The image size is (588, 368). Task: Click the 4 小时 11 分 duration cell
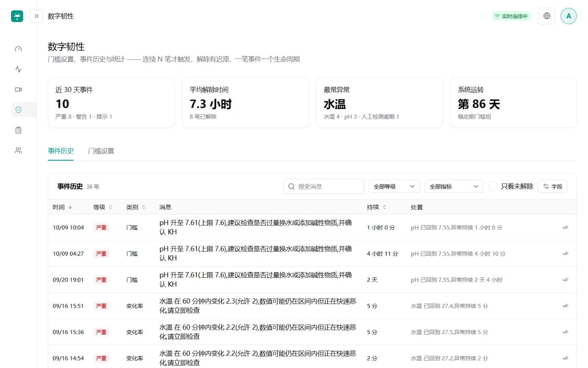383,254
